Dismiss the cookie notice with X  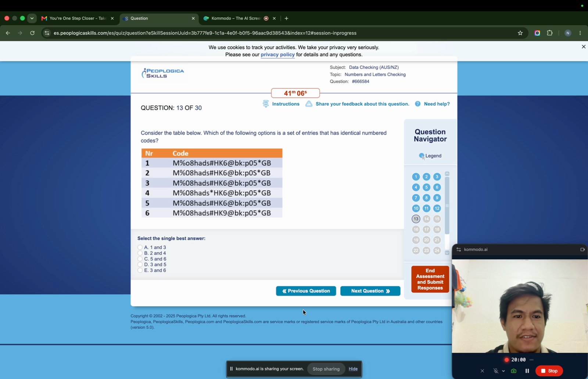point(584,47)
